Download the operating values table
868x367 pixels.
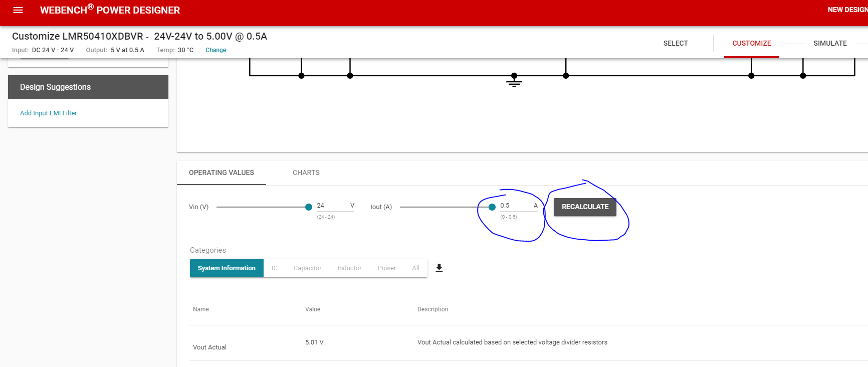coord(439,268)
